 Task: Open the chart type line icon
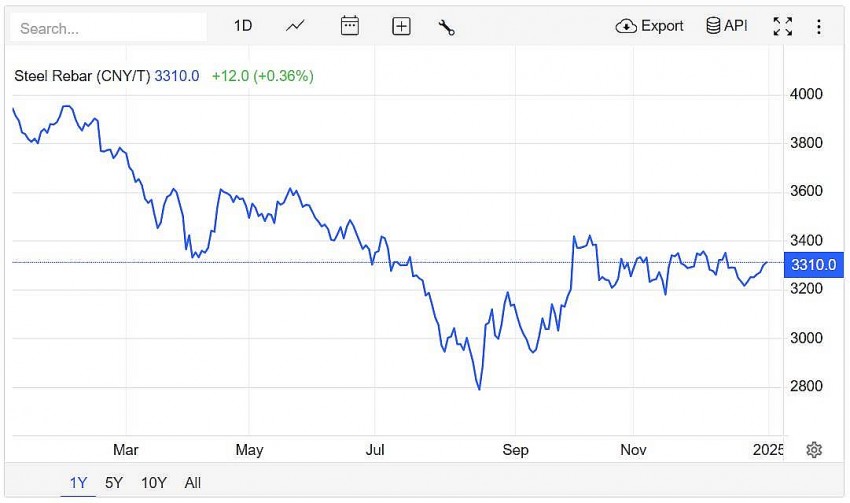point(295,26)
